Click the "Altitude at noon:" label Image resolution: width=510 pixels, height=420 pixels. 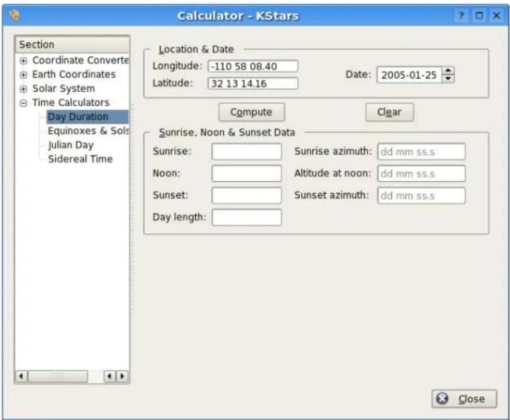pos(332,173)
